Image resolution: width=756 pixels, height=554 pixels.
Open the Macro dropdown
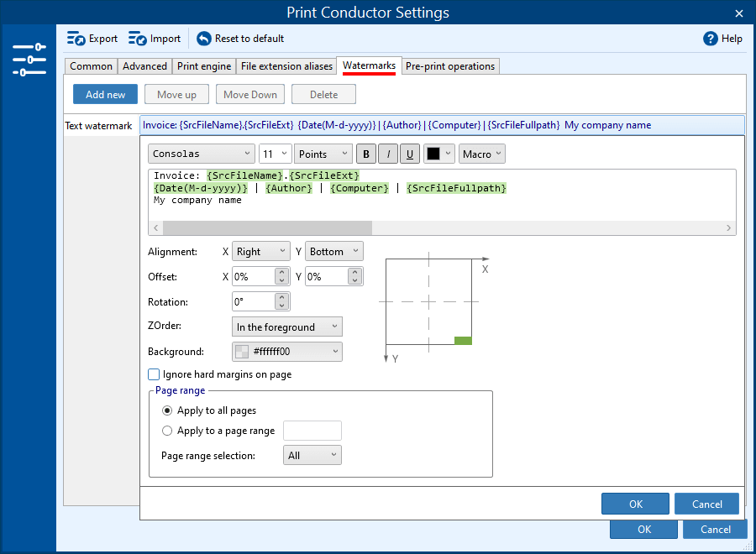pos(481,154)
